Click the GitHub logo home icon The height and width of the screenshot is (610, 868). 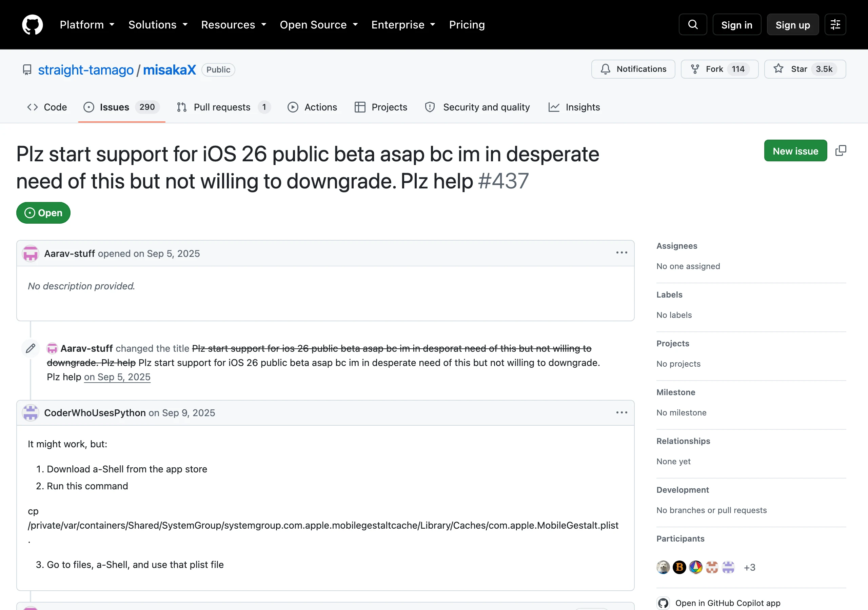[x=33, y=24]
